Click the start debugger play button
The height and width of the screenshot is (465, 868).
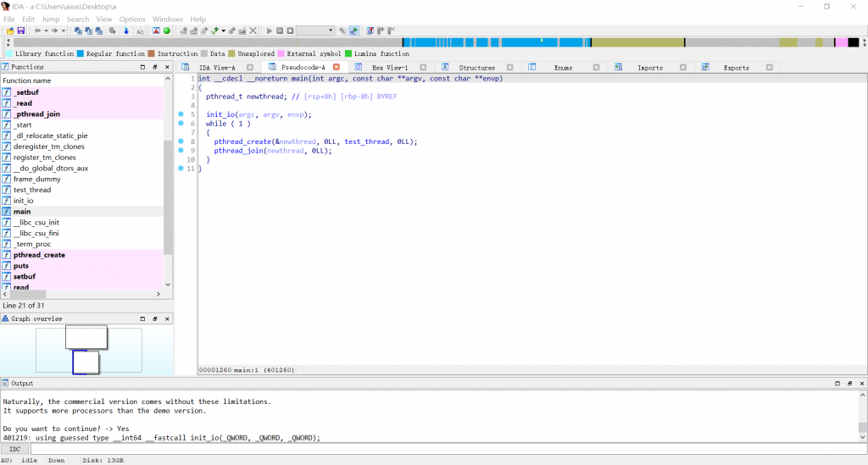[x=270, y=31]
